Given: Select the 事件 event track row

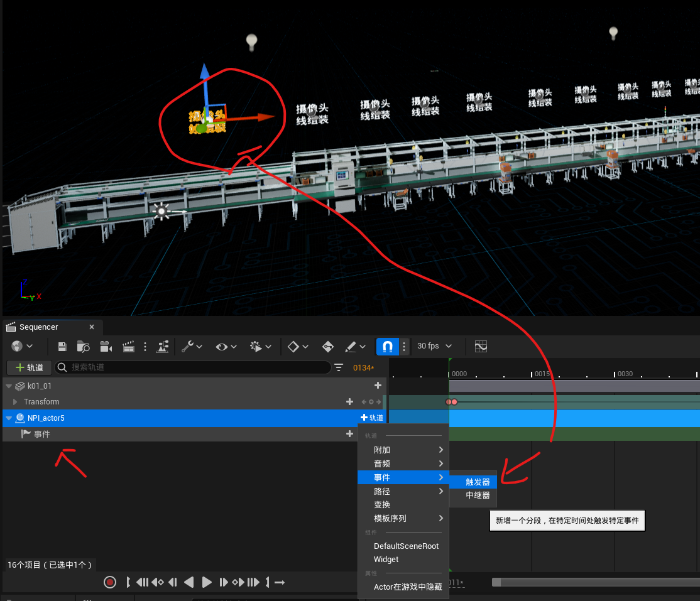Looking at the screenshot, I should click(x=181, y=434).
